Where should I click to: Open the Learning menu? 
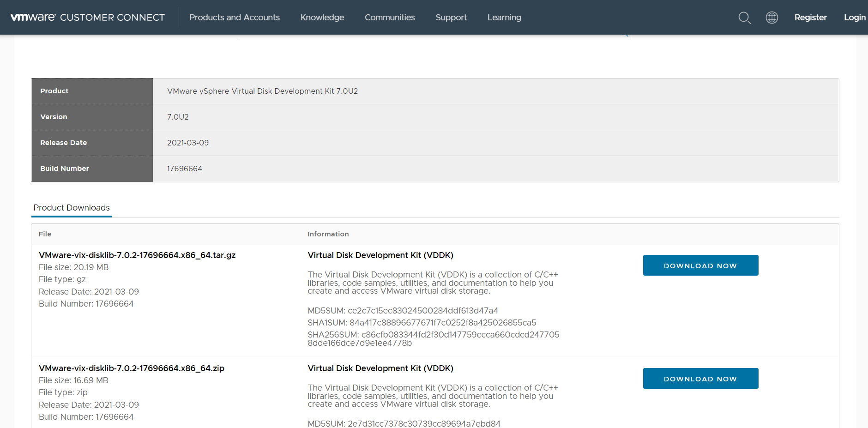[504, 18]
